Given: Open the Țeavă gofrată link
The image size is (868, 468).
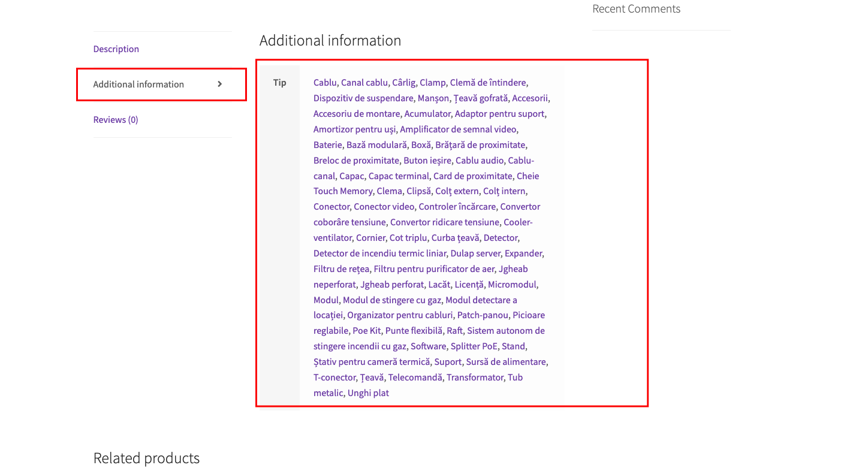Looking at the screenshot, I should pyautogui.click(x=481, y=98).
